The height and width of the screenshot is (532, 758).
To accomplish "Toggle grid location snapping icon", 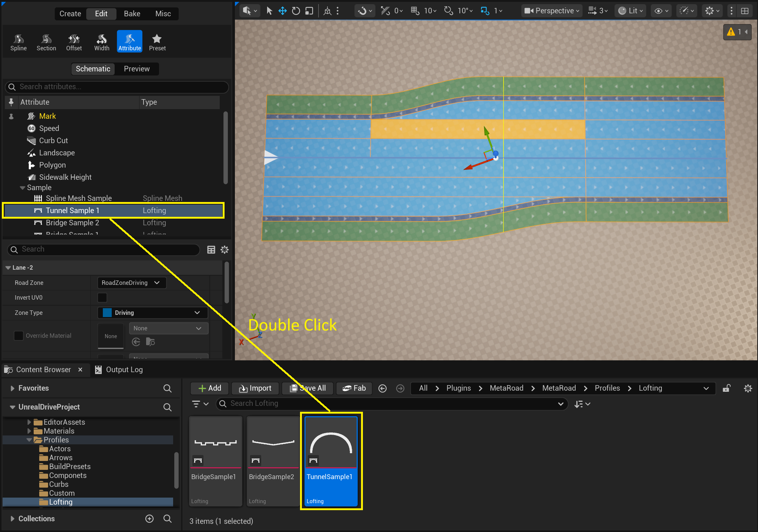I will click(x=415, y=11).
